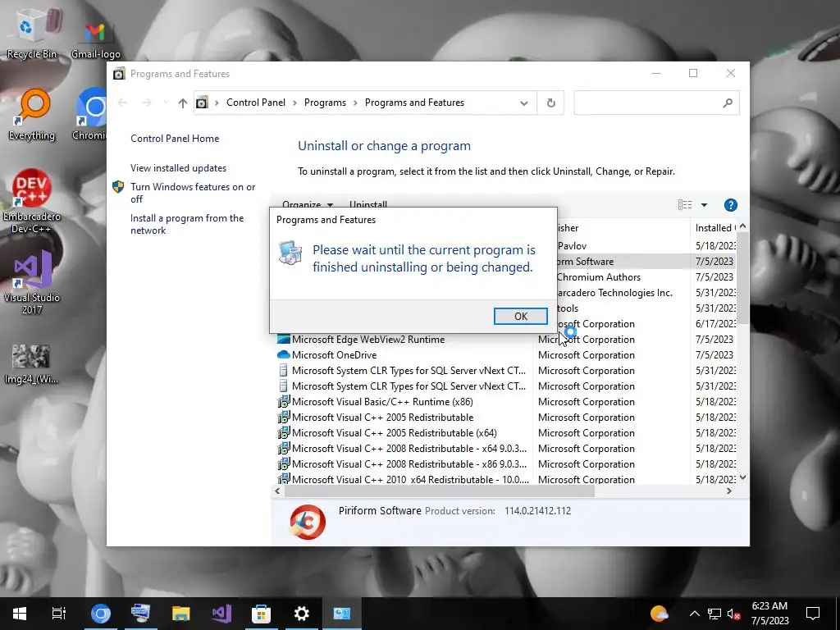
Task: Switch to Chromium on taskbar
Action: point(100,614)
